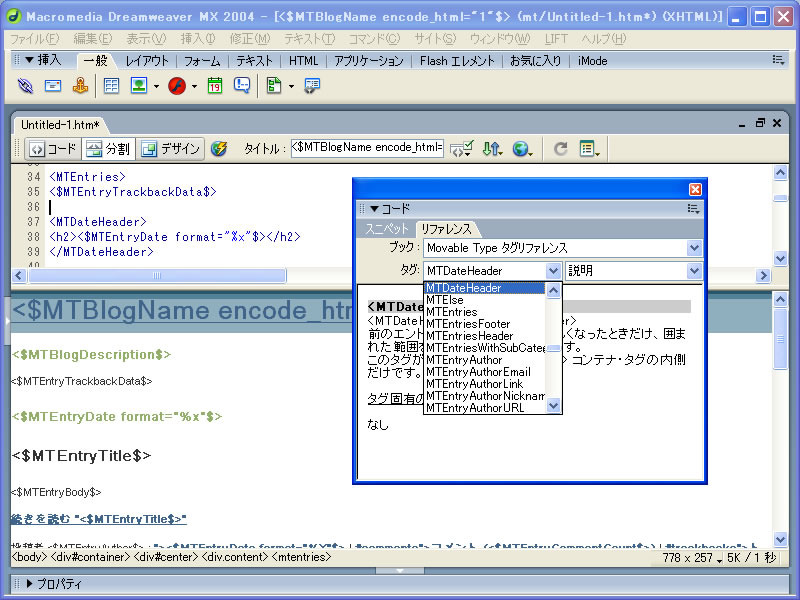Click <$MTEntryBody$> in Design view
800x600 pixels.
click(56, 492)
